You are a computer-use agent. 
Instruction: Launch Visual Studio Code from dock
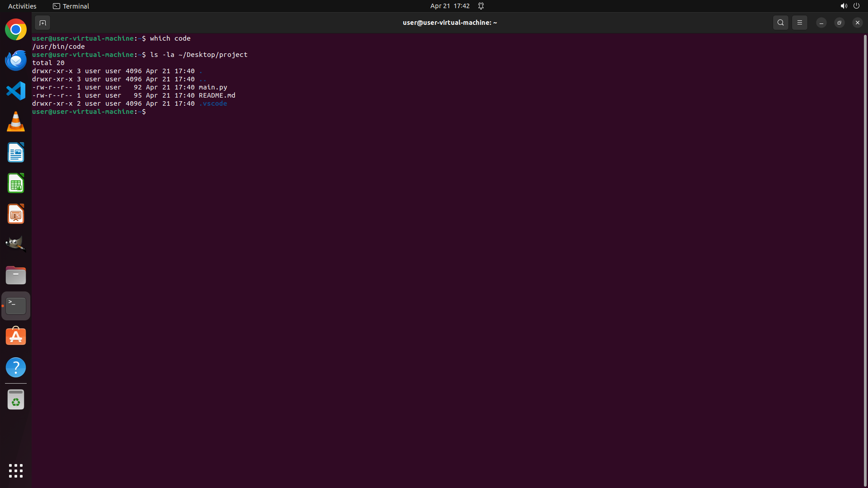[16, 91]
